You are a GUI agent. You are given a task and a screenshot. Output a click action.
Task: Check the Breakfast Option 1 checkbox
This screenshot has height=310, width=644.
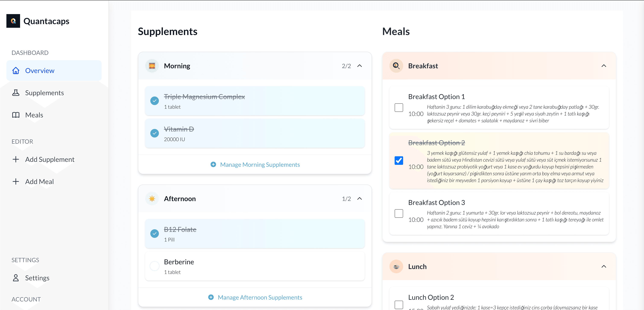pos(399,108)
